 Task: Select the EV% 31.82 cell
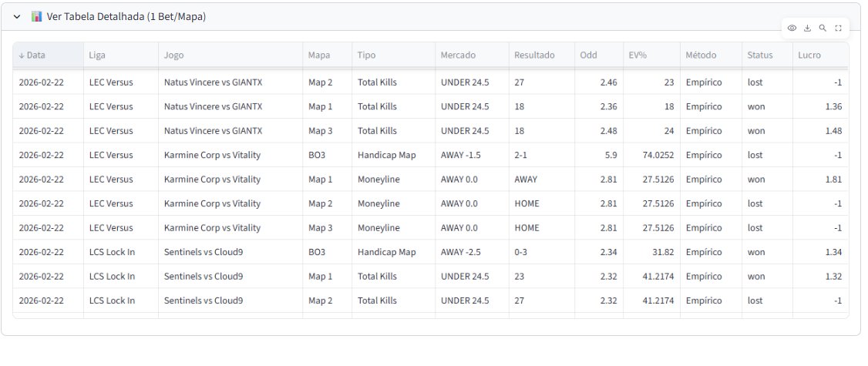651,252
